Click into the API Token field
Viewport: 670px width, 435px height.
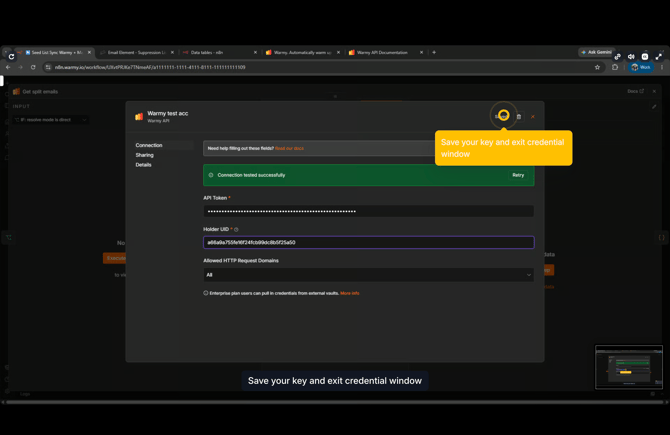(x=368, y=211)
